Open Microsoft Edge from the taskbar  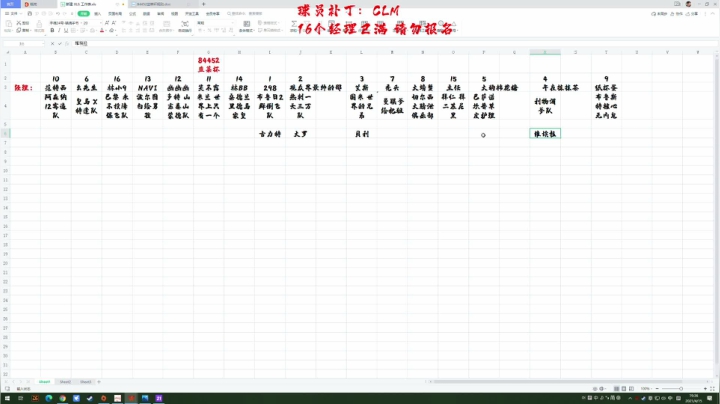tap(49, 398)
